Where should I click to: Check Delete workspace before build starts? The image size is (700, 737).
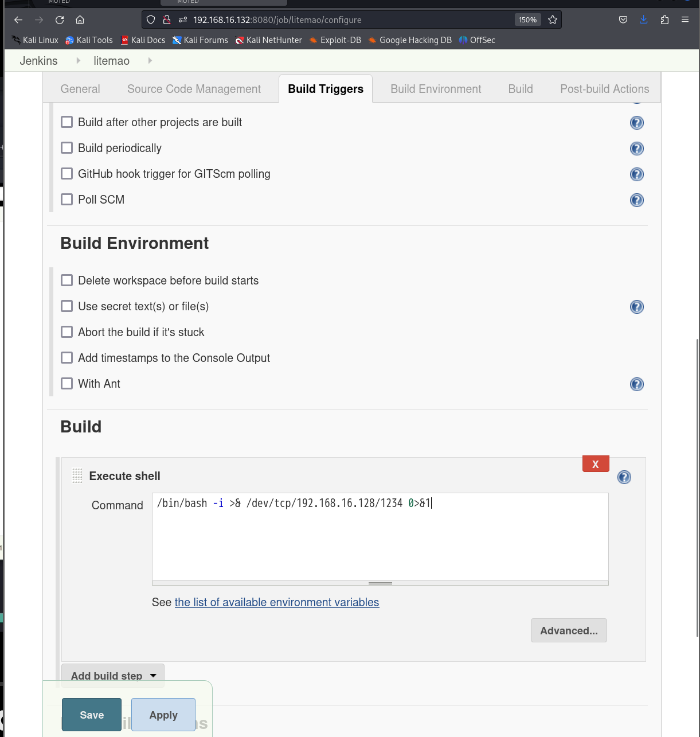[x=67, y=280]
